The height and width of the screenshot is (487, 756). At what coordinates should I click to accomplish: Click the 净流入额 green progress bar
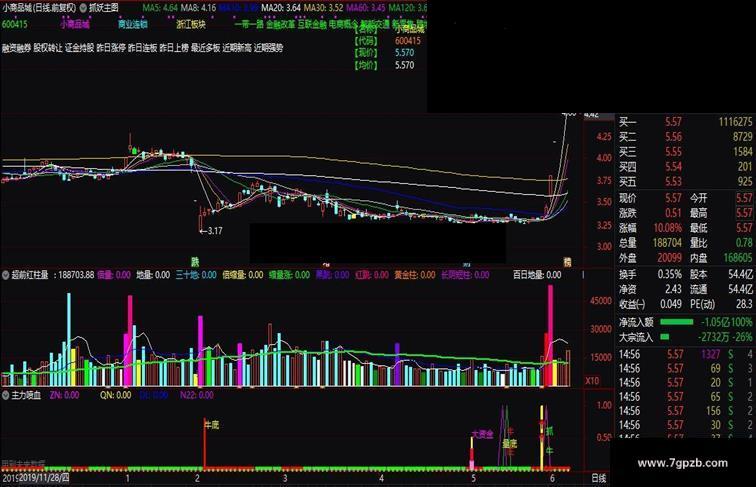676,322
